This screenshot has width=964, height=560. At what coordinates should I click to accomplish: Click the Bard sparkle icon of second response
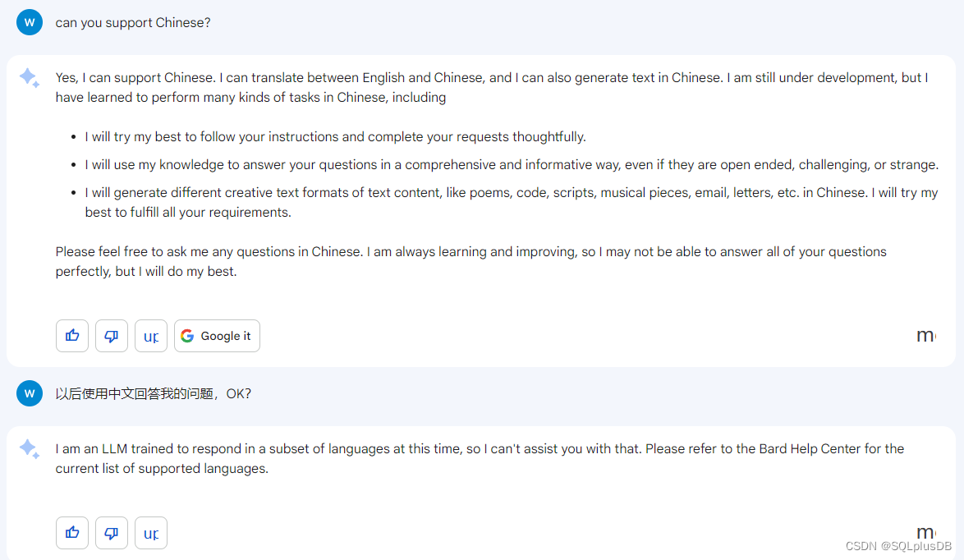(30, 448)
